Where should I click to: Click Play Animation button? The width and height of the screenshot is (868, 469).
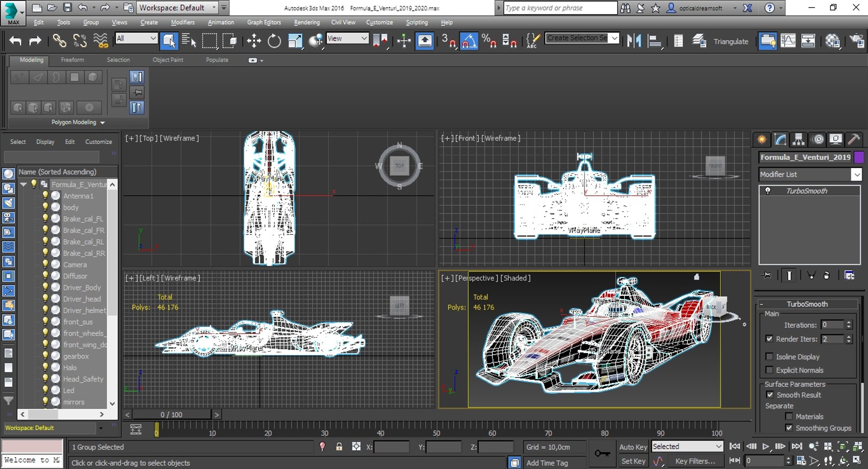(765, 446)
